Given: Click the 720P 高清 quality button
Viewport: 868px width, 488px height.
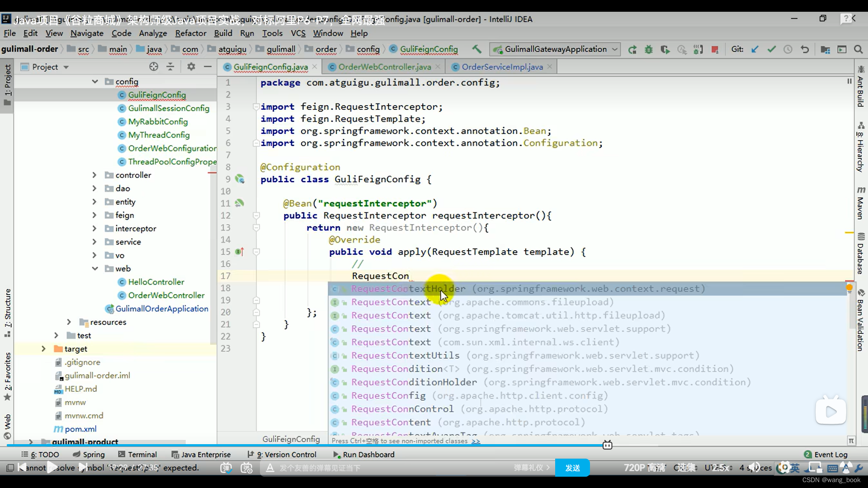Looking at the screenshot, I should (644, 468).
